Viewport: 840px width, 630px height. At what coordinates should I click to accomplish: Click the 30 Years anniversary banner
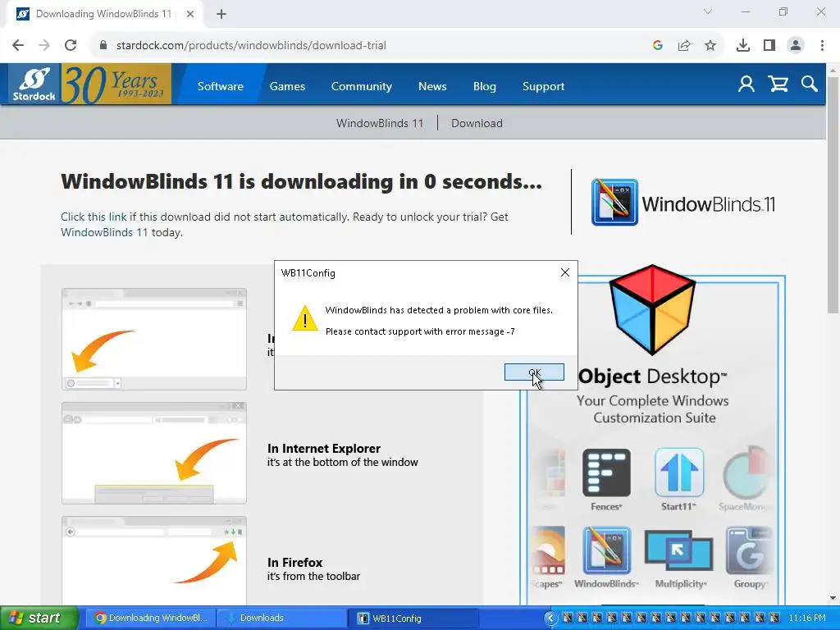click(116, 84)
